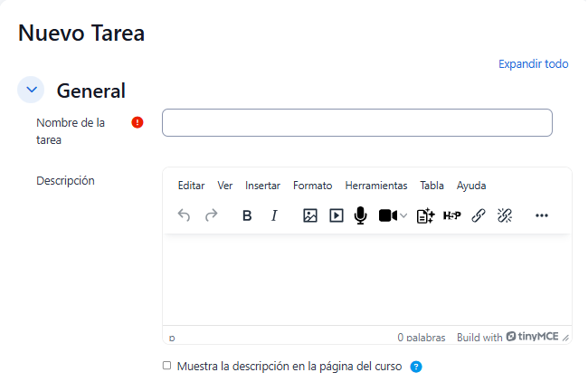Viewport: 588px width, 382px height.
Task: Enable showing description on course page
Action: tap(166, 366)
